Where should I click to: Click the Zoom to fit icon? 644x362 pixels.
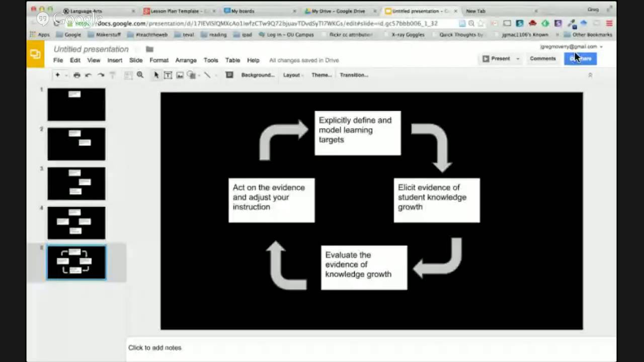(128, 75)
